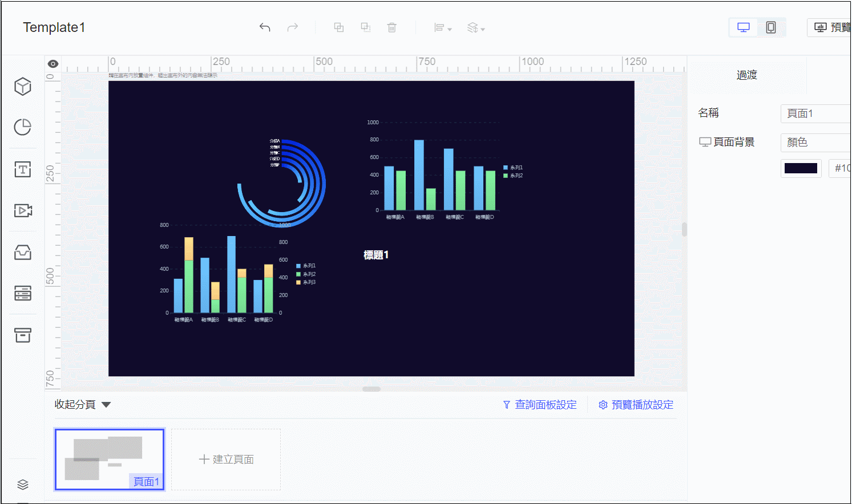
Task: Open the form list component panel
Action: [23, 294]
